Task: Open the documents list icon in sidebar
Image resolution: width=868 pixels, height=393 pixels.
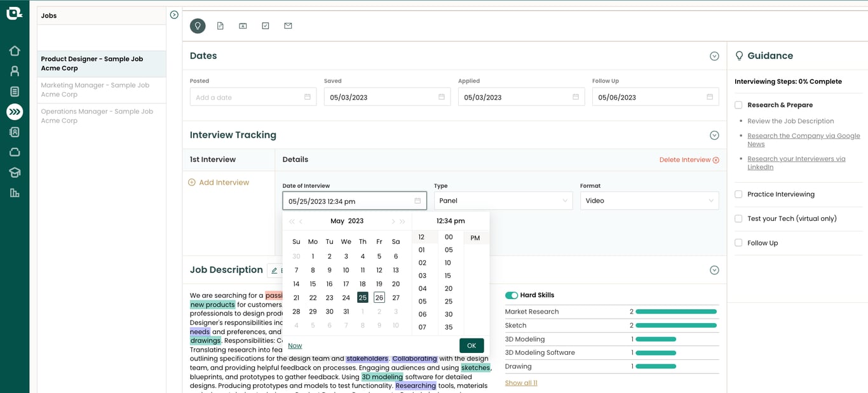Action: (15, 91)
